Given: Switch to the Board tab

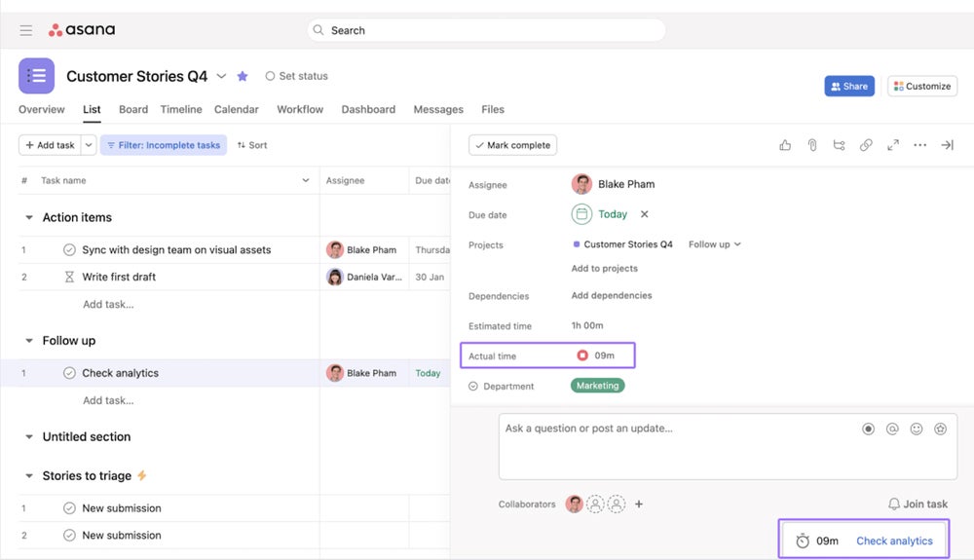Looking at the screenshot, I should [133, 110].
